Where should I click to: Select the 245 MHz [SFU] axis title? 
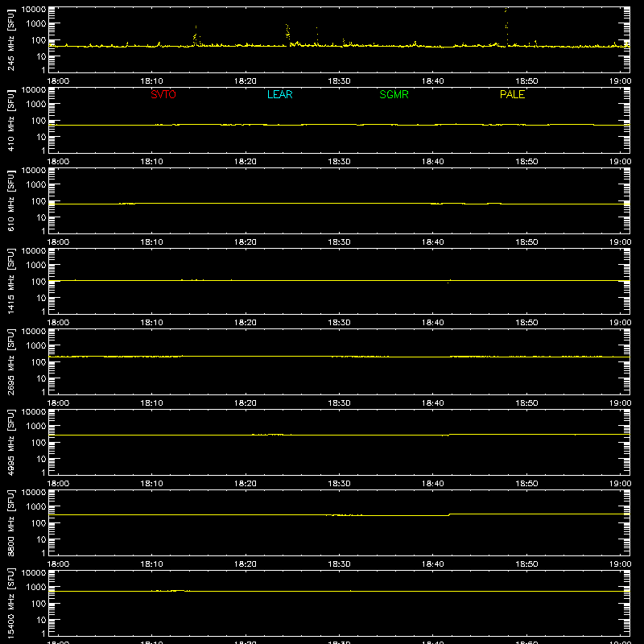coord(10,40)
